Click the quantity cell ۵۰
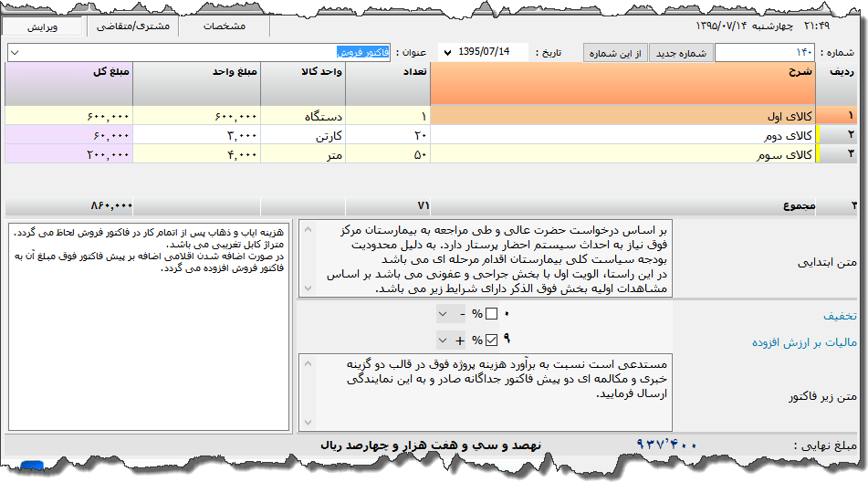The width and height of the screenshot is (868, 482). coord(388,154)
